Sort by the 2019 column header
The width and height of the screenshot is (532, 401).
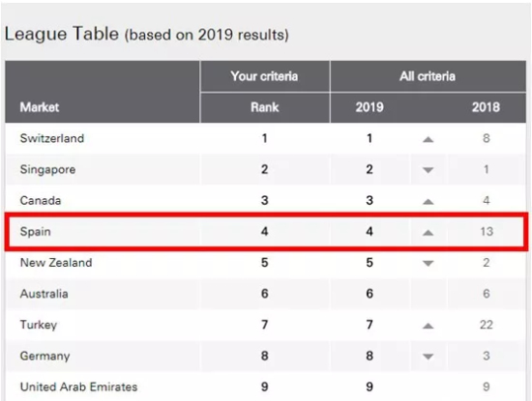pos(369,107)
